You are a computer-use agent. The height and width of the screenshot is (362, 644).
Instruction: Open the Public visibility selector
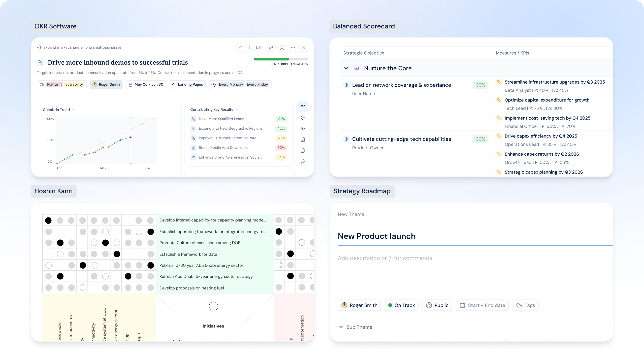click(x=437, y=305)
